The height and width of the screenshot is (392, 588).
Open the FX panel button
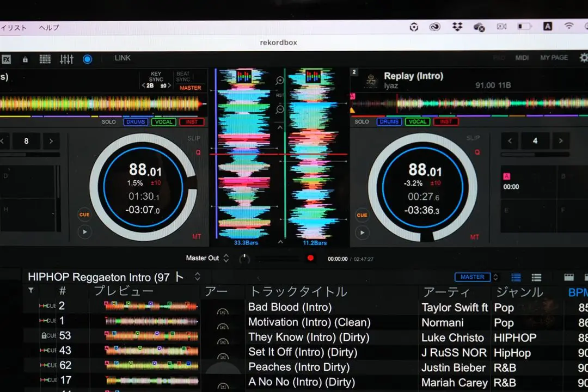[x=7, y=59]
